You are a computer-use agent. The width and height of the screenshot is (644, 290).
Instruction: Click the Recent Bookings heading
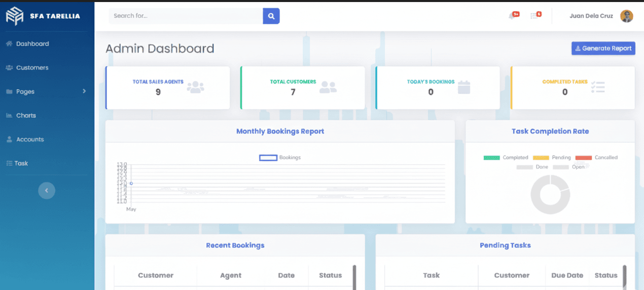click(235, 245)
